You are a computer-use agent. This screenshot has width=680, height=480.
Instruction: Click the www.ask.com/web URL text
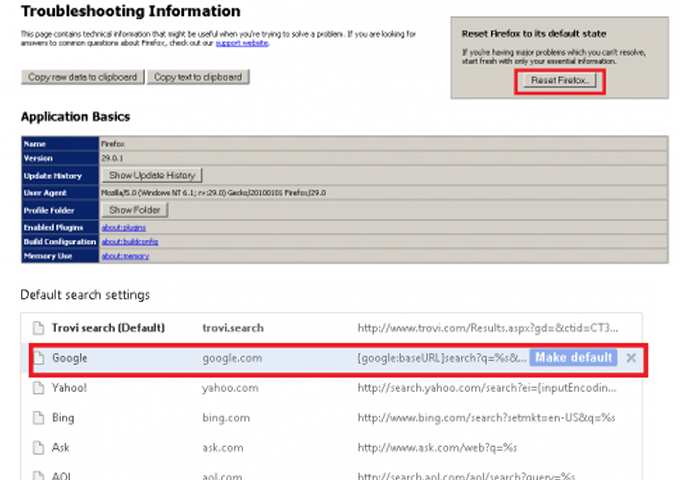coord(437,447)
